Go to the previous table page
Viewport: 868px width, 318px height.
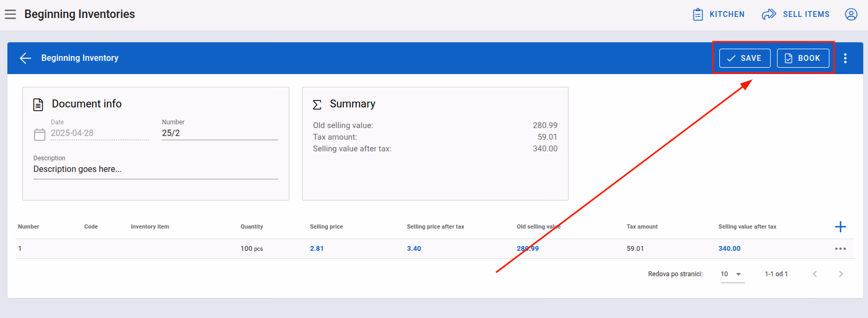coord(815,274)
